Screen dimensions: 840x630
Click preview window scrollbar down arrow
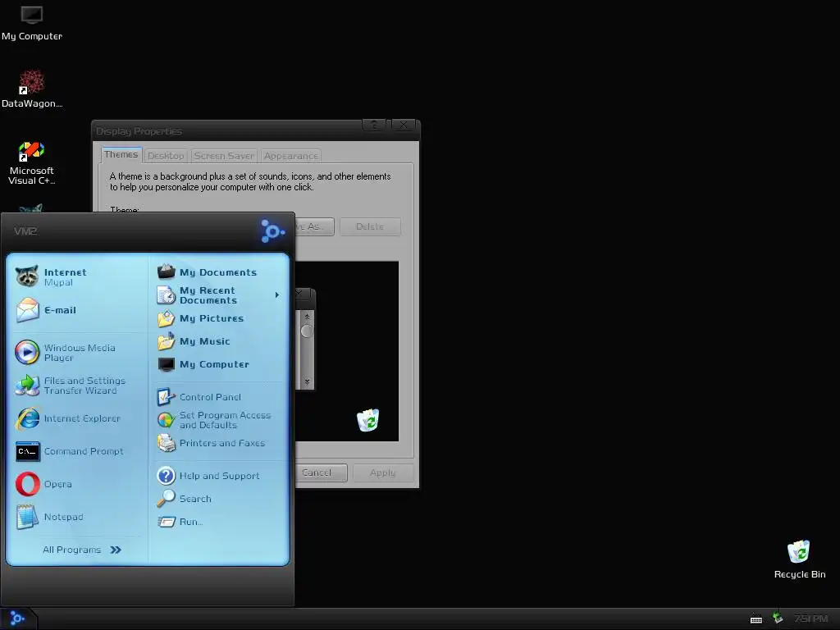(307, 382)
